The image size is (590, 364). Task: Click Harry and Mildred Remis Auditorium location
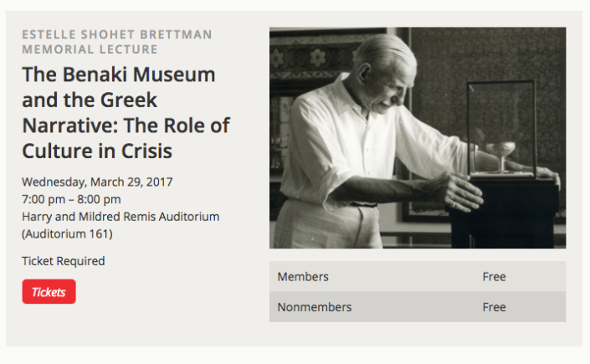coord(121,217)
